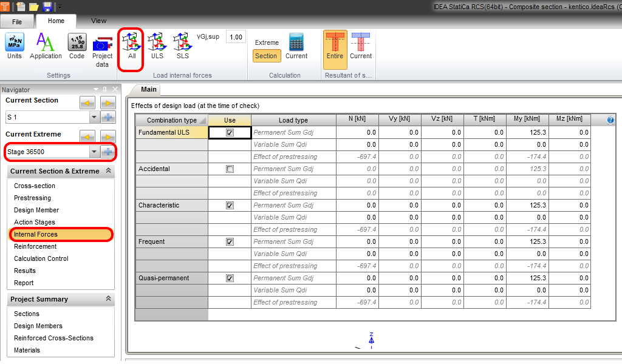Collapse Current Section & Extreme panel

coord(108,171)
